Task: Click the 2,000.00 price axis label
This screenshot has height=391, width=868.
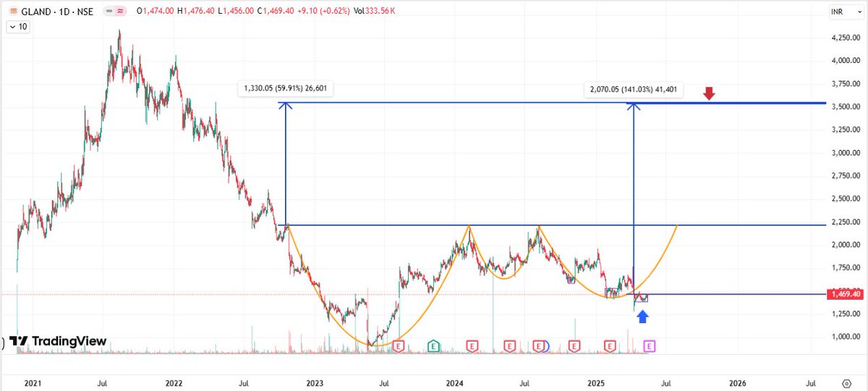Action: pos(846,245)
